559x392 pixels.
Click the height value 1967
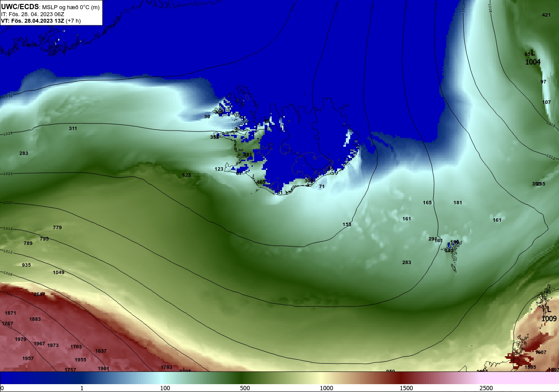(x=39, y=344)
